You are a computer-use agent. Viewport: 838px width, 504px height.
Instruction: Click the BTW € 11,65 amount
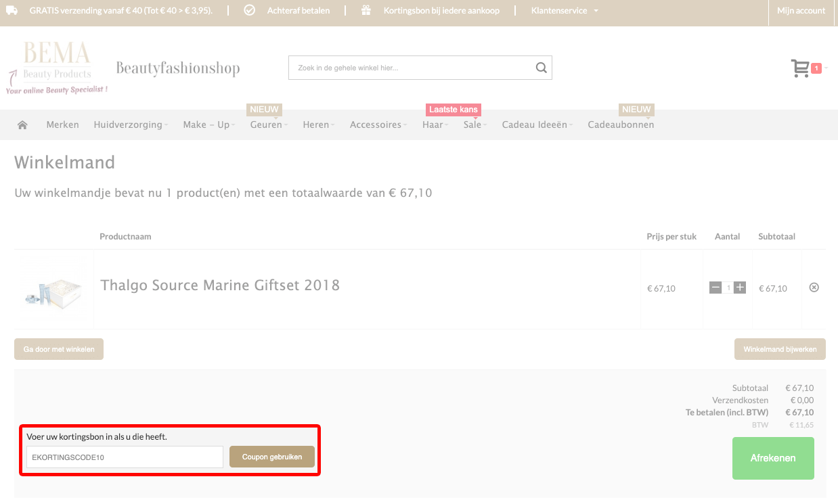click(x=801, y=425)
